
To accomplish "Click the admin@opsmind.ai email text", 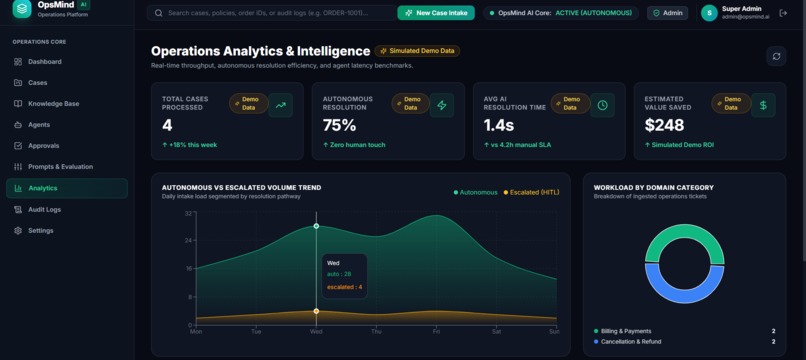I will tap(745, 17).
